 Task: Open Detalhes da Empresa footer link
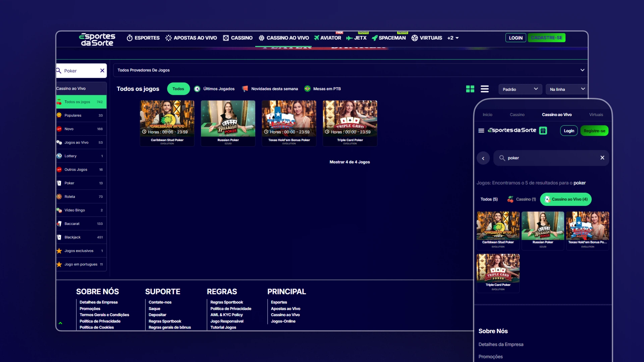[99, 302]
